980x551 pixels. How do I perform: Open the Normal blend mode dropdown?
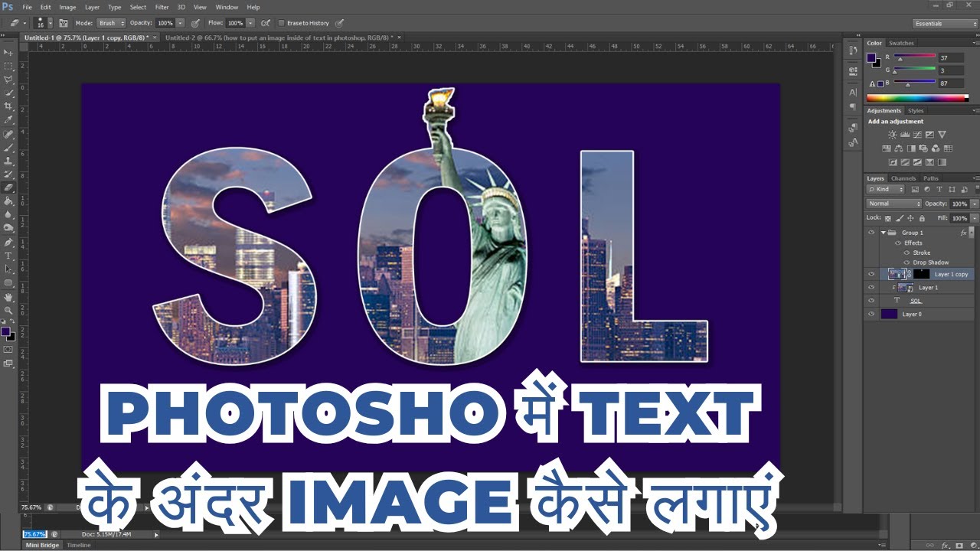(893, 204)
